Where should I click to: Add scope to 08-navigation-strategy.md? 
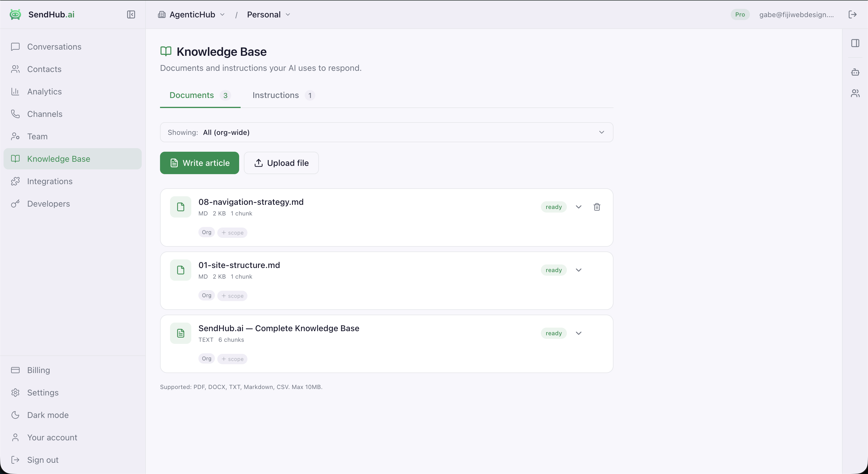click(x=232, y=233)
